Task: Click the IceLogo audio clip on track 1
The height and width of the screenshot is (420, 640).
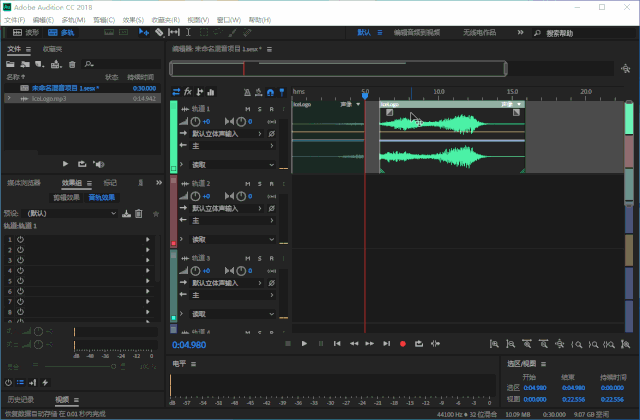Action: [452, 137]
